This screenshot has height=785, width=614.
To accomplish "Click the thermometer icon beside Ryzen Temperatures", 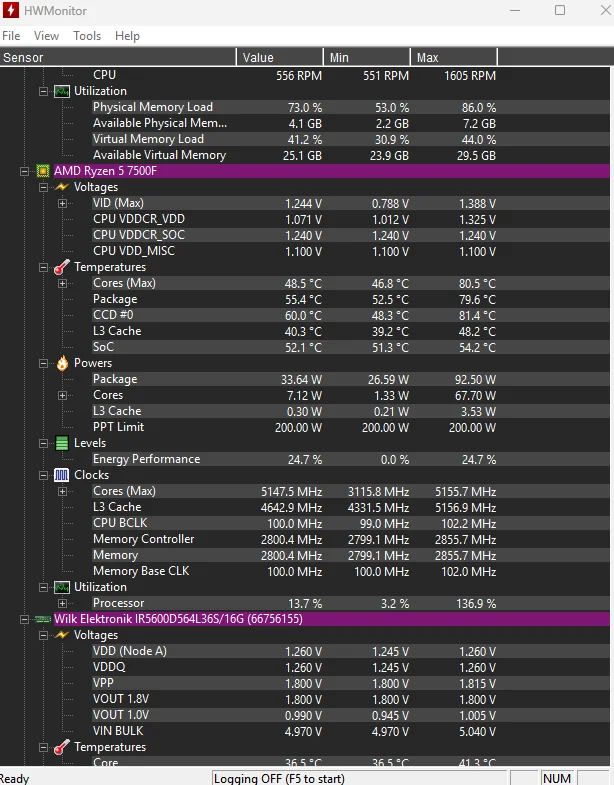I will tap(62, 267).
